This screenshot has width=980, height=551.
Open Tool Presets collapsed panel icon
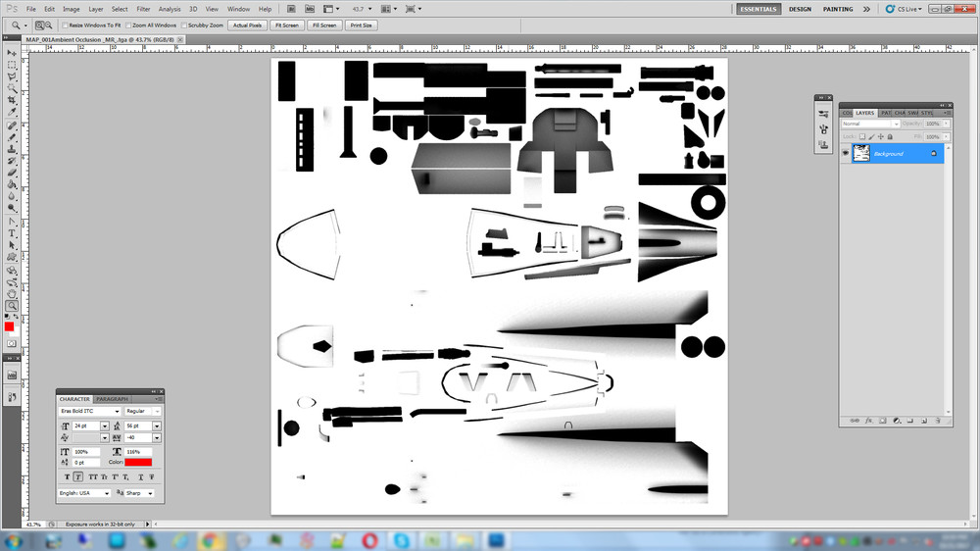pyautogui.click(x=824, y=114)
